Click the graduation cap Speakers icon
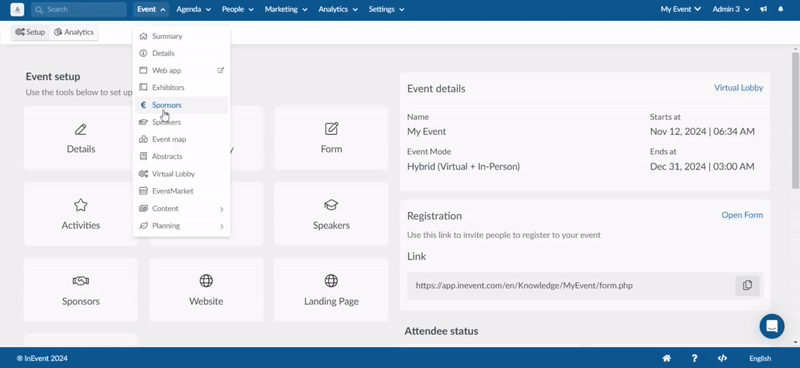 [331, 205]
